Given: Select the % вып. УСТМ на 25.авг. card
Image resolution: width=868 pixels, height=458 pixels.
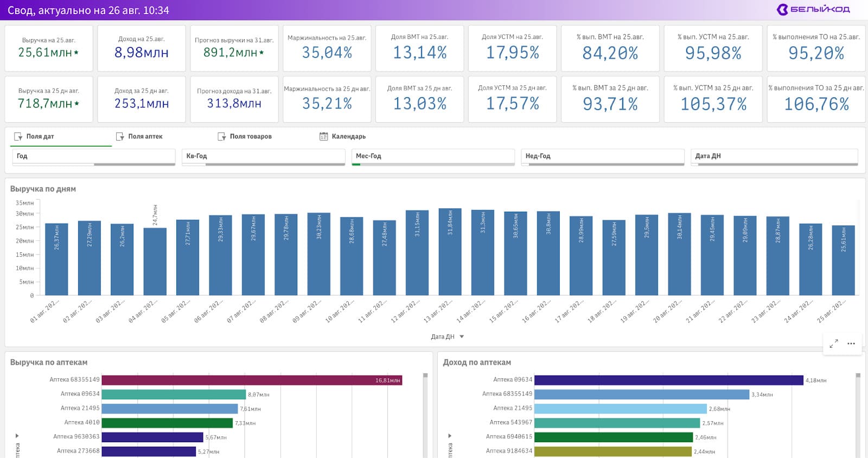Looking at the screenshot, I should point(713,48).
